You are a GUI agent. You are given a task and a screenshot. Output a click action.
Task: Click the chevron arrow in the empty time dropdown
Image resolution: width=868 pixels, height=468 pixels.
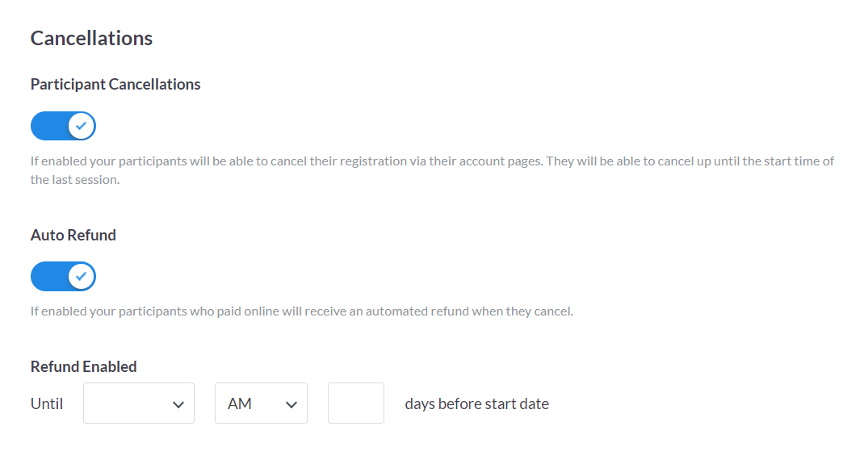(178, 405)
